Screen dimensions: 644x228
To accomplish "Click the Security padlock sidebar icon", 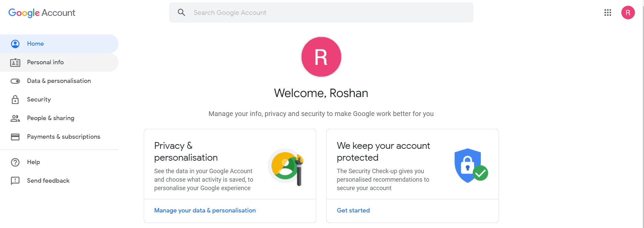I will click(15, 99).
